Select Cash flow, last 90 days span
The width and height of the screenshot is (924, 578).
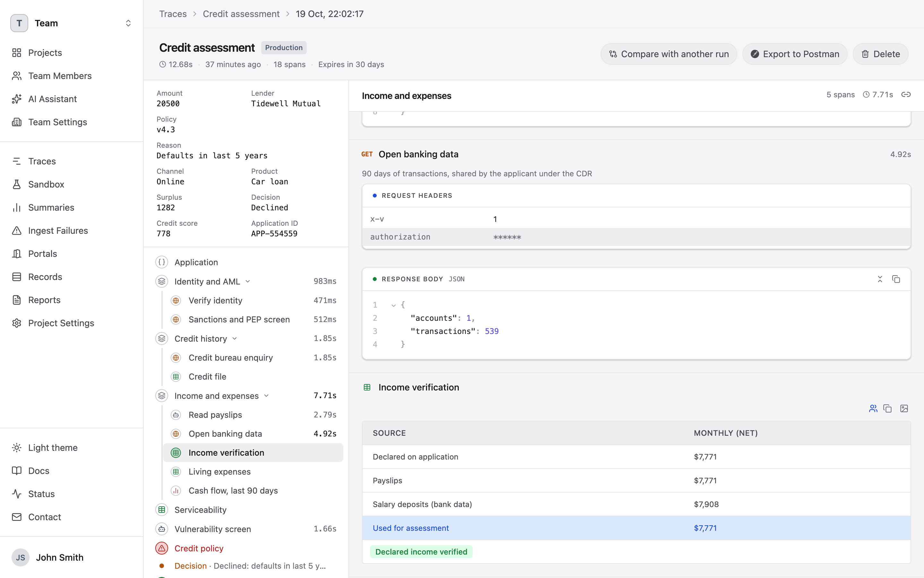253,491
